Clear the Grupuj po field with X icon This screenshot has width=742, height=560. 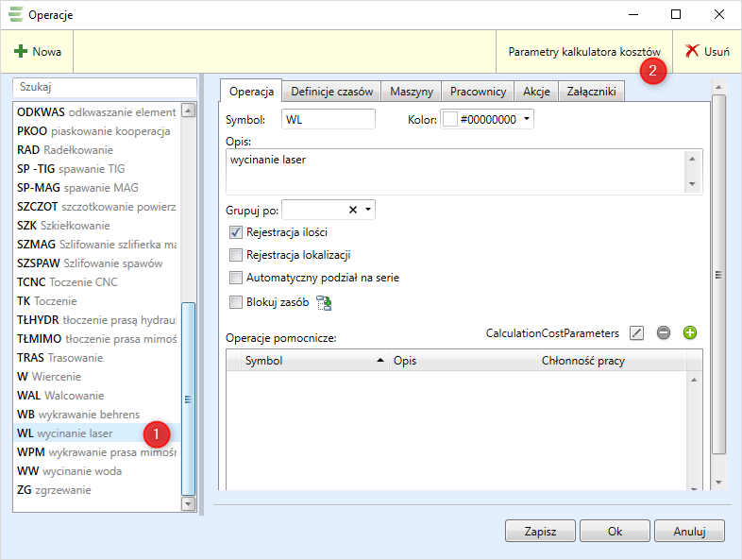[x=353, y=210]
